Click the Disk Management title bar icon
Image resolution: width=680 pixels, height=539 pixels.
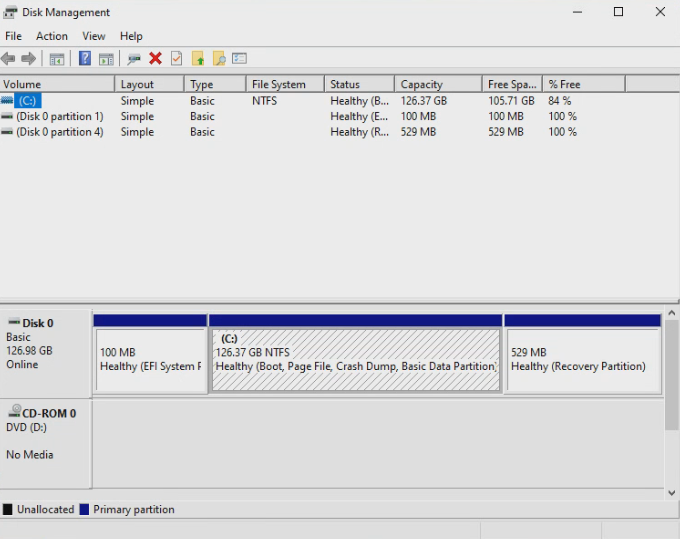click(x=10, y=12)
